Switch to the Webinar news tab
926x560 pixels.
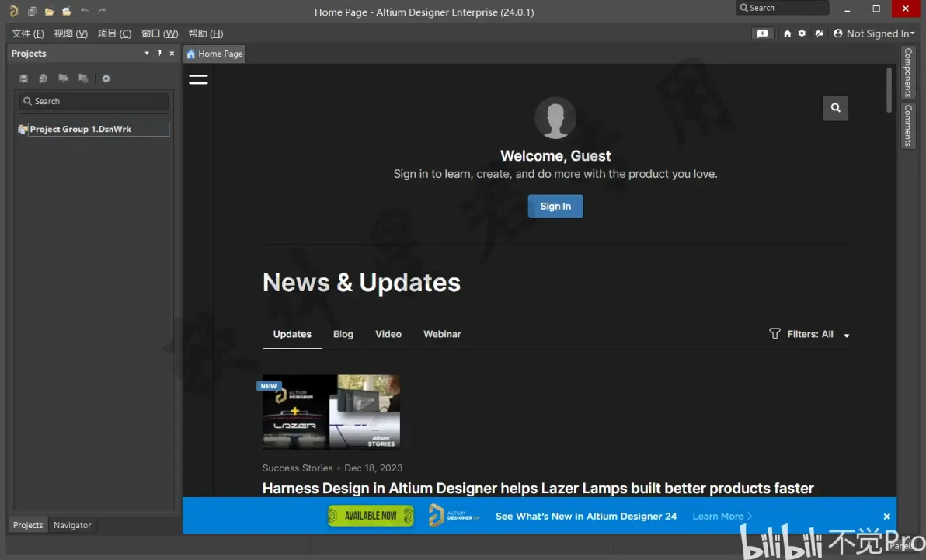click(442, 334)
